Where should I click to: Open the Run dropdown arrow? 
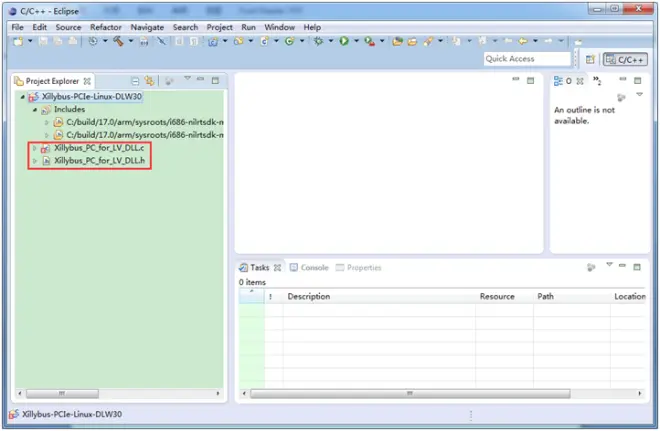tap(357, 41)
